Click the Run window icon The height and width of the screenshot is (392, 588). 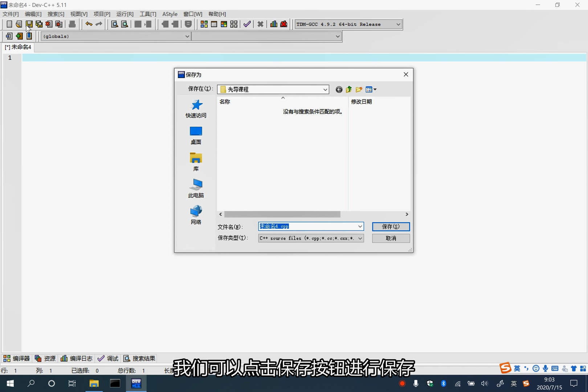[x=214, y=24]
